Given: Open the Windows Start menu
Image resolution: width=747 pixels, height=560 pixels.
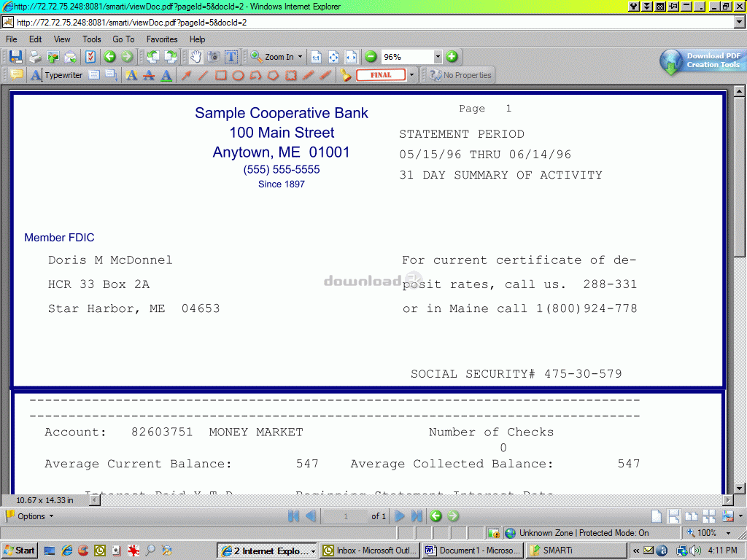Looking at the screenshot, I should coord(20,551).
